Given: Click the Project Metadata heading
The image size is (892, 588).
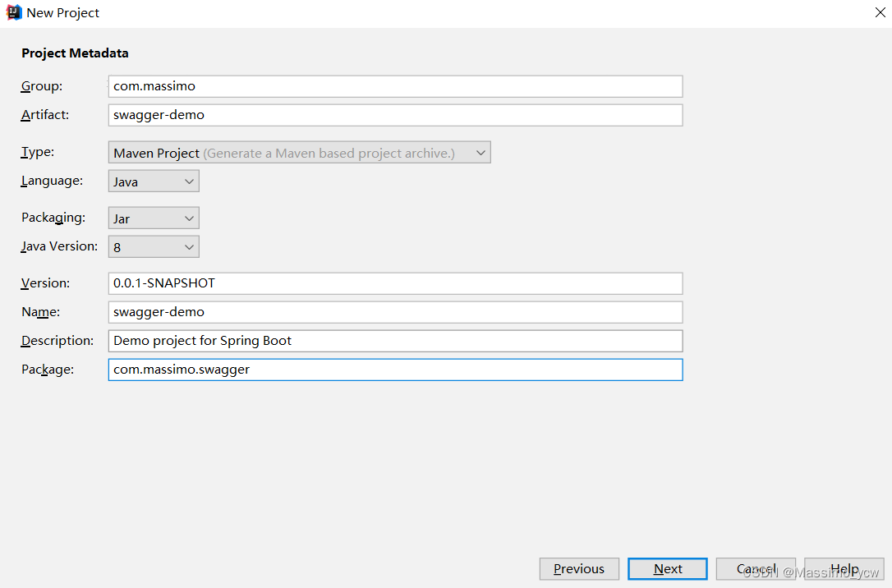Looking at the screenshot, I should 75,53.
